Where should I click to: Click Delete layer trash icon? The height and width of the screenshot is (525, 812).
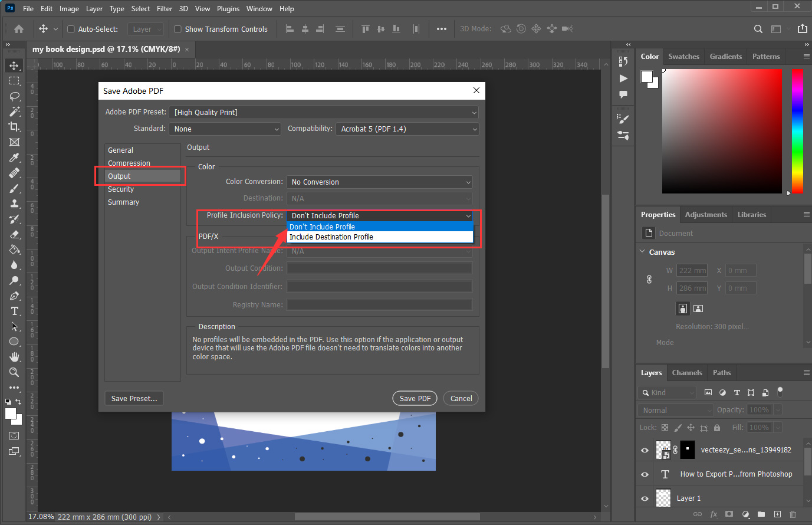pyautogui.click(x=793, y=514)
